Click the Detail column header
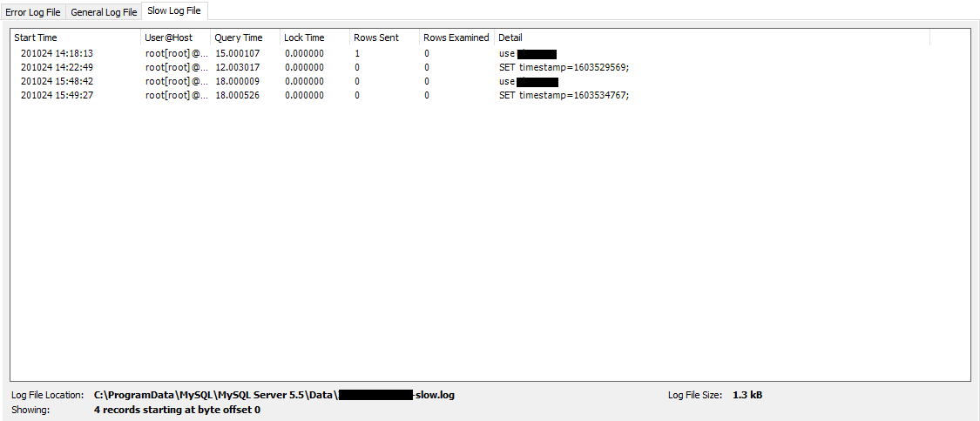The width and height of the screenshot is (980, 421). coord(713,37)
